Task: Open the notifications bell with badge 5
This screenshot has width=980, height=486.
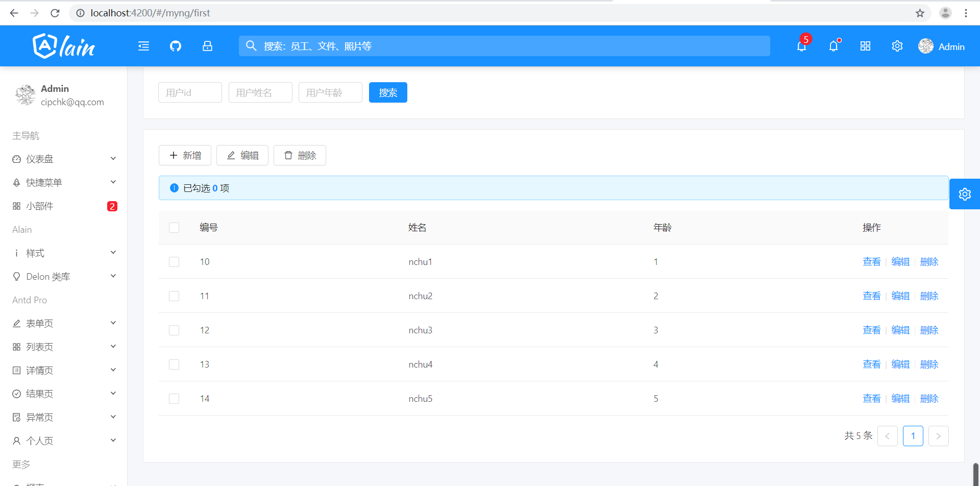Action: 801,46
